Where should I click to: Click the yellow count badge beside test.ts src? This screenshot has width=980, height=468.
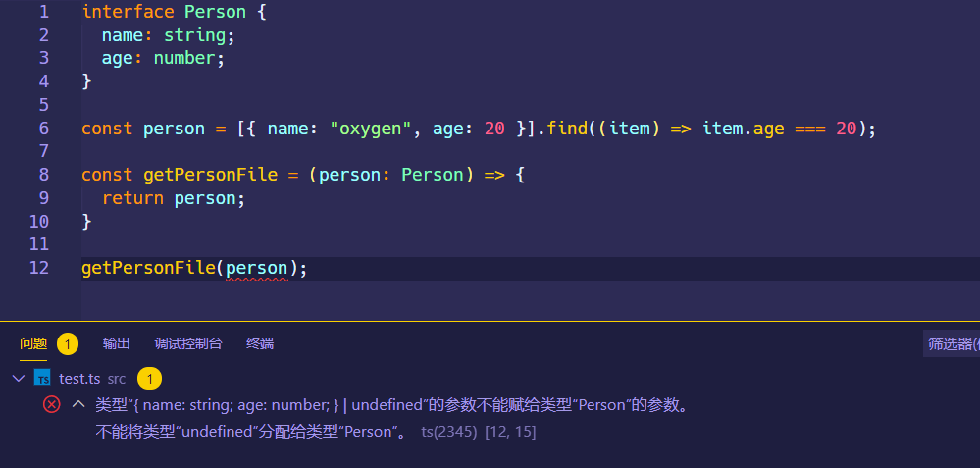click(148, 378)
